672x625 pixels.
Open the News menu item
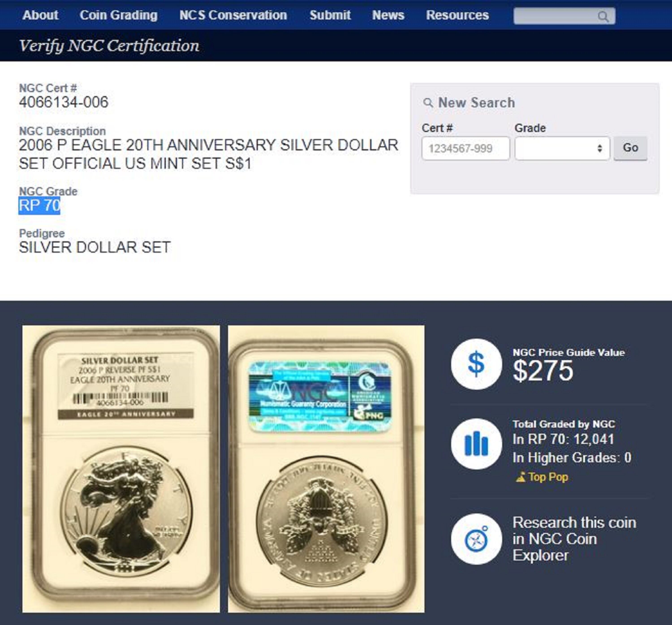point(388,15)
